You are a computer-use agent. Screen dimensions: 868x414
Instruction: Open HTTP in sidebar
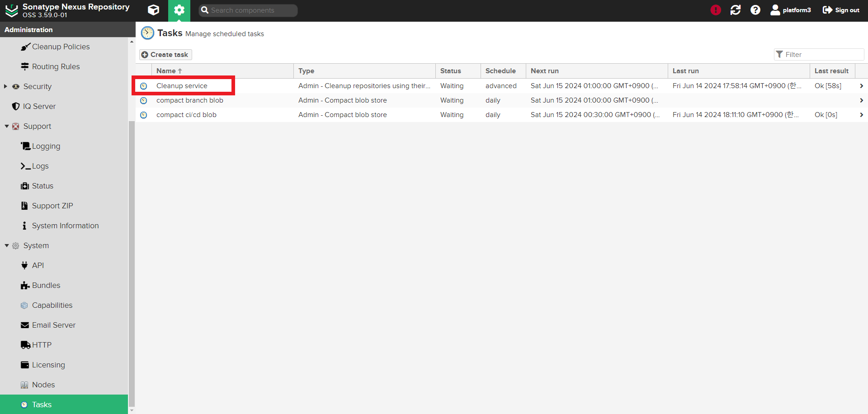pos(42,345)
